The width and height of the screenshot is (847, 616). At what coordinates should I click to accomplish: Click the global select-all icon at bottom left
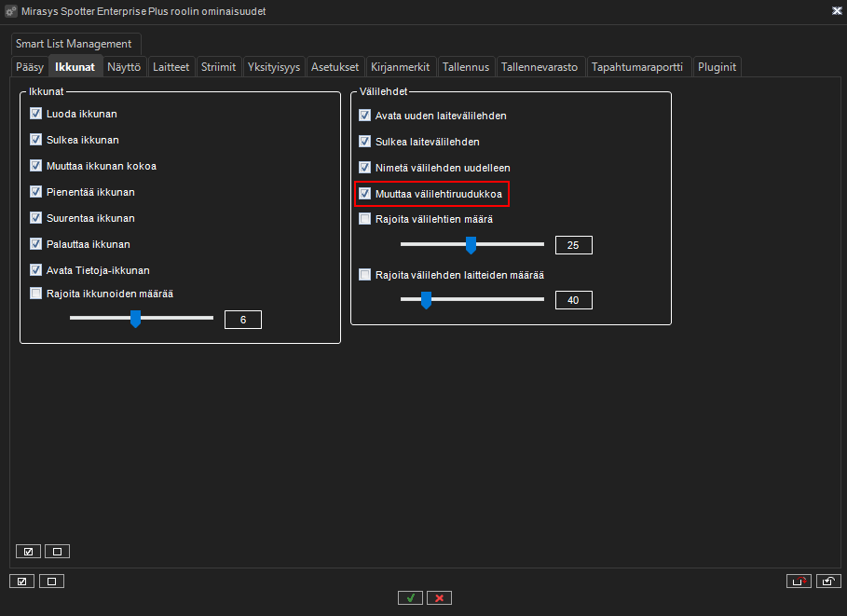point(22,582)
